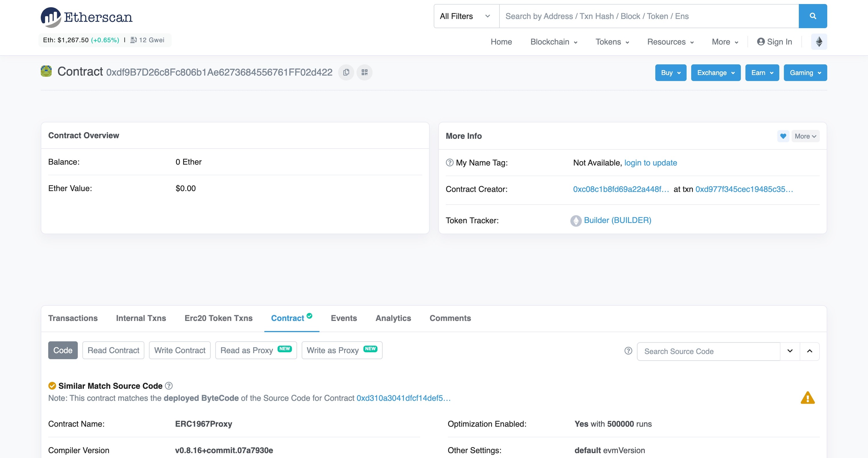Open matched contract 0xd310a3041dfcf14def5…
Image resolution: width=868 pixels, height=458 pixels.
pos(403,398)
